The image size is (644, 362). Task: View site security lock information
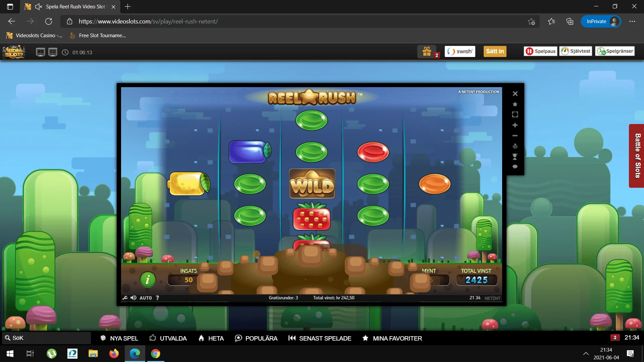(70, 21)
